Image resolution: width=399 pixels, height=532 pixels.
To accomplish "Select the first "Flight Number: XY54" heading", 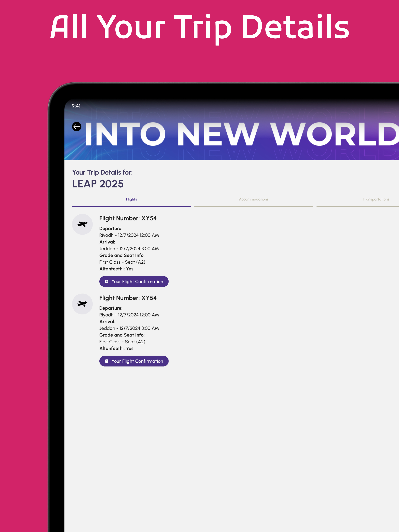I will click(x=128, y=218).
